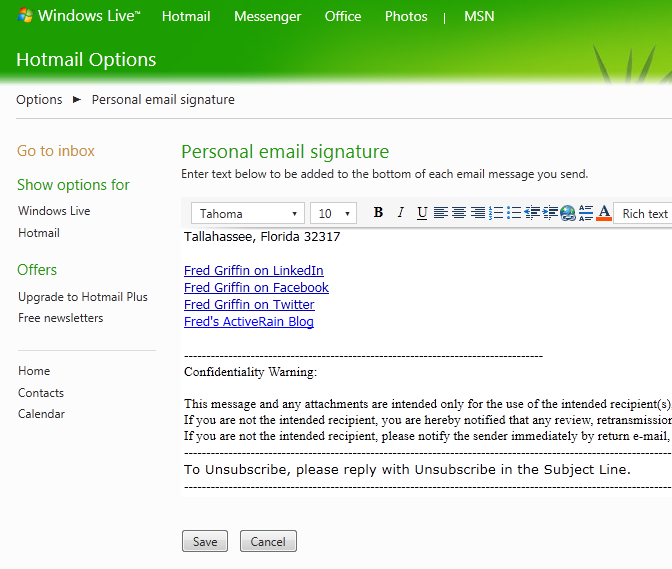Insert a numbered list
The width and height of the screenshot is (672, 569).
[x=496, y=213]
